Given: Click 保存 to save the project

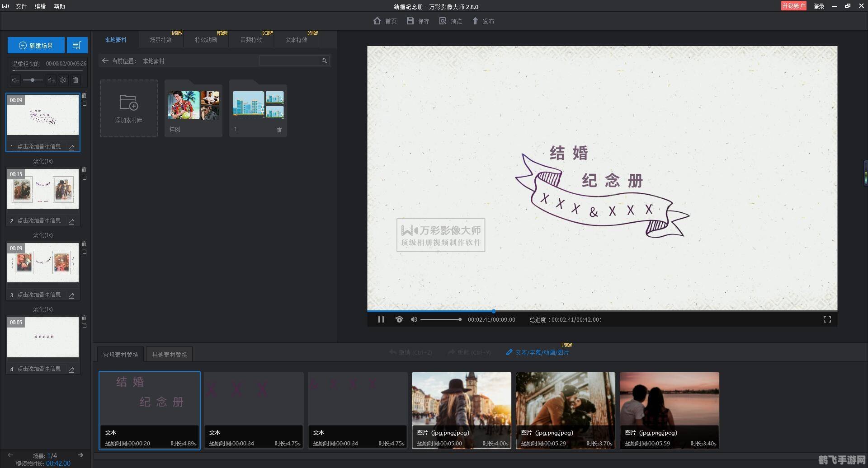Looking at the screenshot, I should coord(418,21).
